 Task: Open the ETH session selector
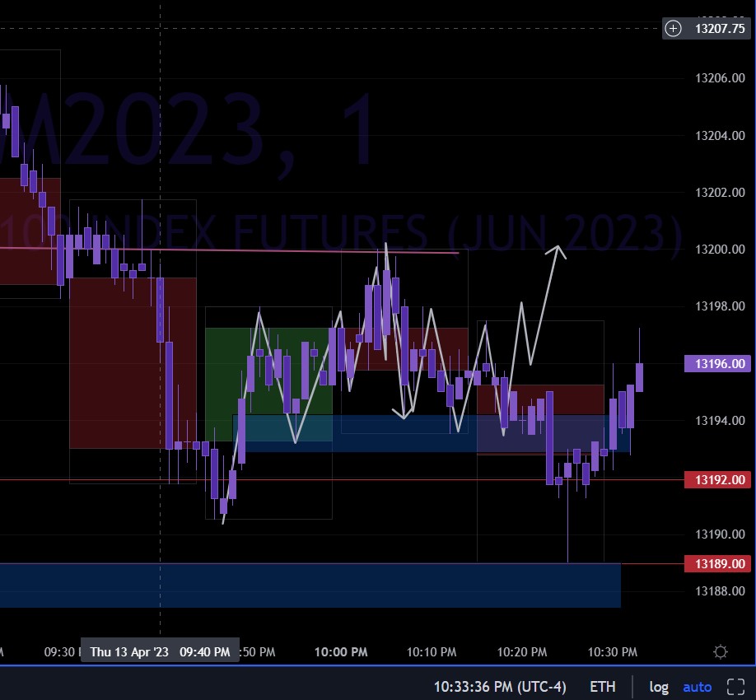coord(602,687)
